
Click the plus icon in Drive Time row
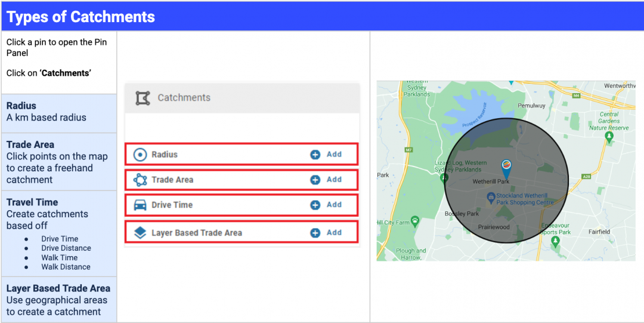click(x=315, y=205)
